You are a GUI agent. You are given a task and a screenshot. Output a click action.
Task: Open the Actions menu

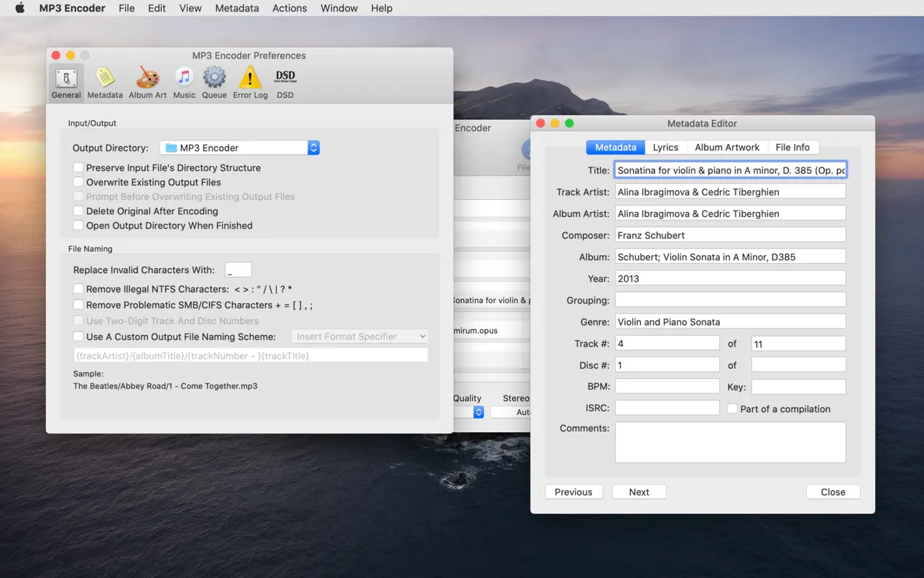(290, 8)
